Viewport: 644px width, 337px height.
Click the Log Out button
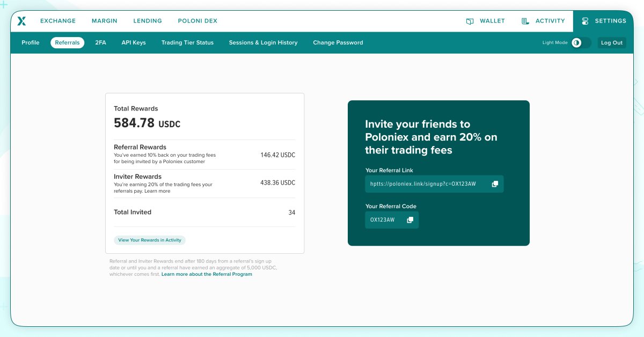[612, 43]
